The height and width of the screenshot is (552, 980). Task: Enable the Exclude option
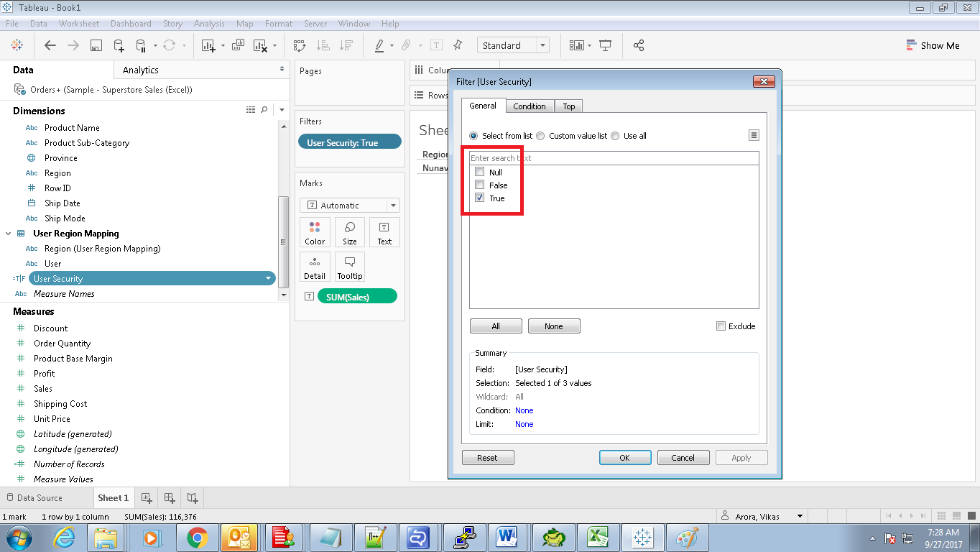pos(721,326)
